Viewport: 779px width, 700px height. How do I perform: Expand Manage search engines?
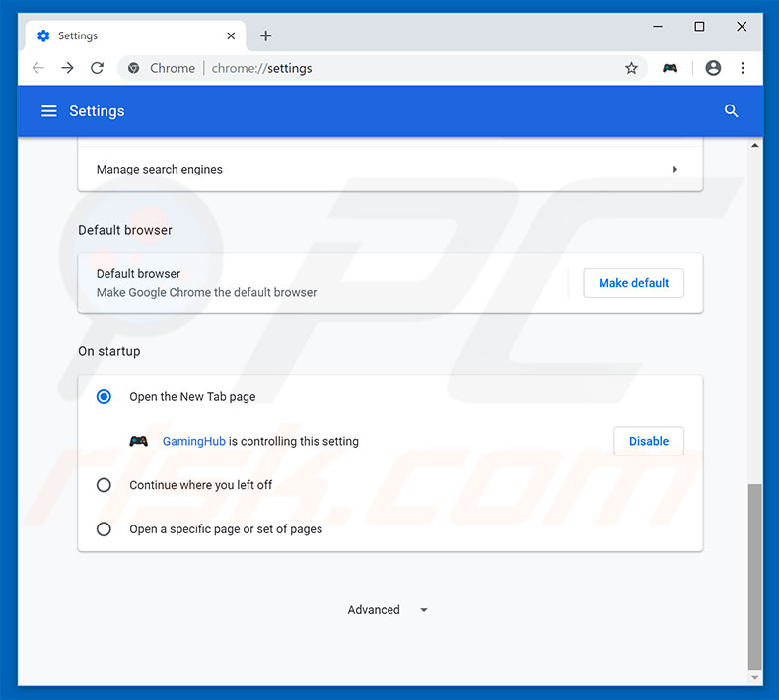pyautogui.click(x=390, y=169)
